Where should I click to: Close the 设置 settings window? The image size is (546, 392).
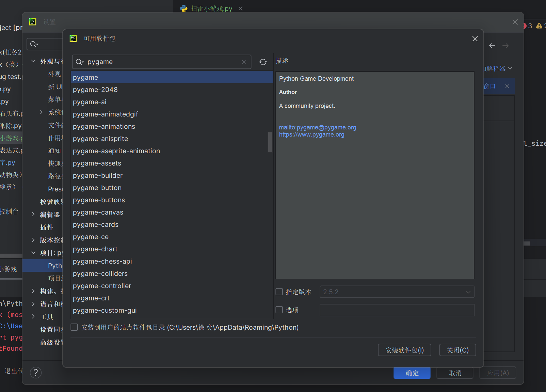tap(515, 22)
